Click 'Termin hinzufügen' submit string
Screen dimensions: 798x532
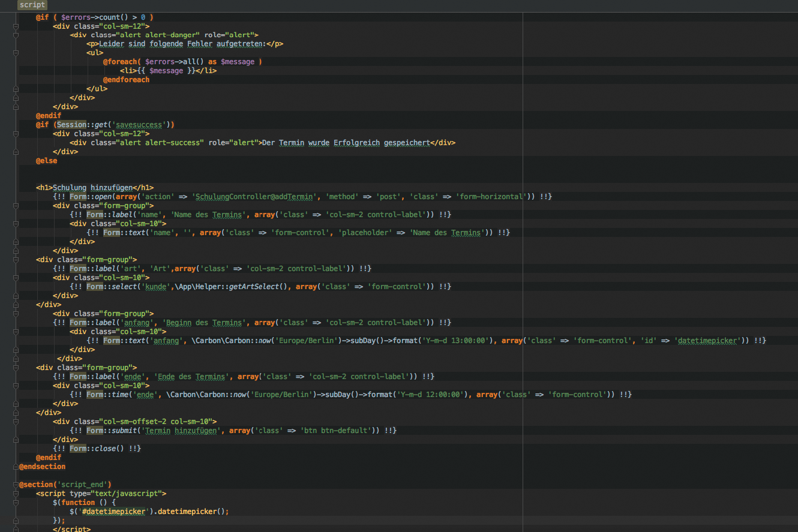point(181,431)
